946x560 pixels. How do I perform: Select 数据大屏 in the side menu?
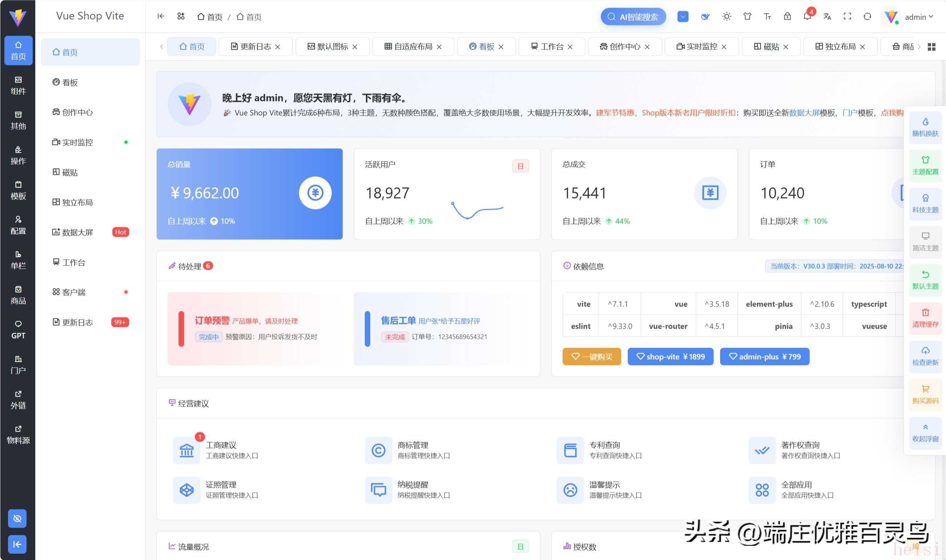[77, 232]
